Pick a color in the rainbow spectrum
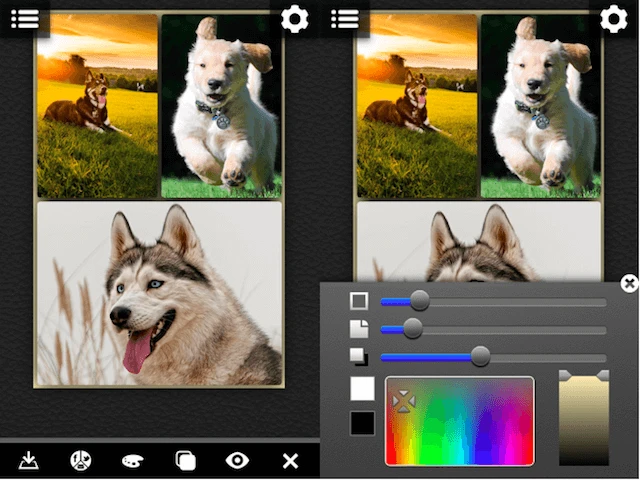Viewport: 640px width, 480px height. pos(460,421)
